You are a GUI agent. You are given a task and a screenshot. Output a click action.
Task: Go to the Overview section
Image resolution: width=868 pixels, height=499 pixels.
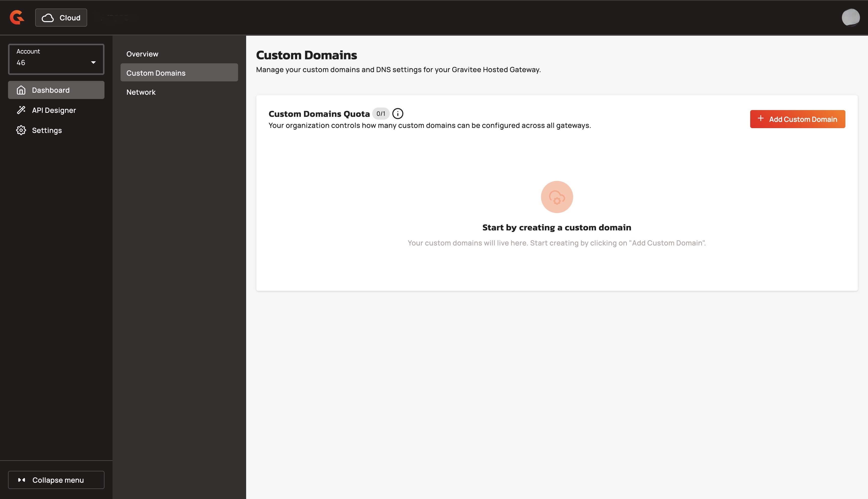tap(142, 54)
